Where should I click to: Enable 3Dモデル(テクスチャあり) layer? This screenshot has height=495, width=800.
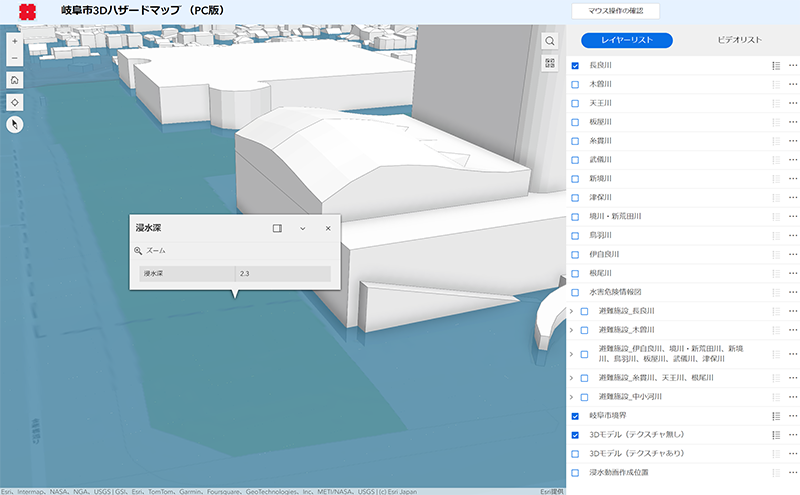(x=575, y=454)
